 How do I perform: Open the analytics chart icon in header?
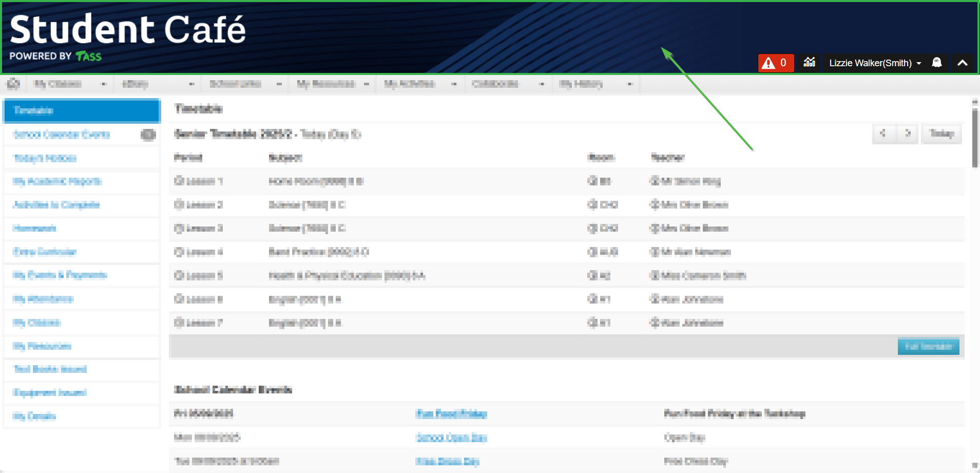pos(809,63)
